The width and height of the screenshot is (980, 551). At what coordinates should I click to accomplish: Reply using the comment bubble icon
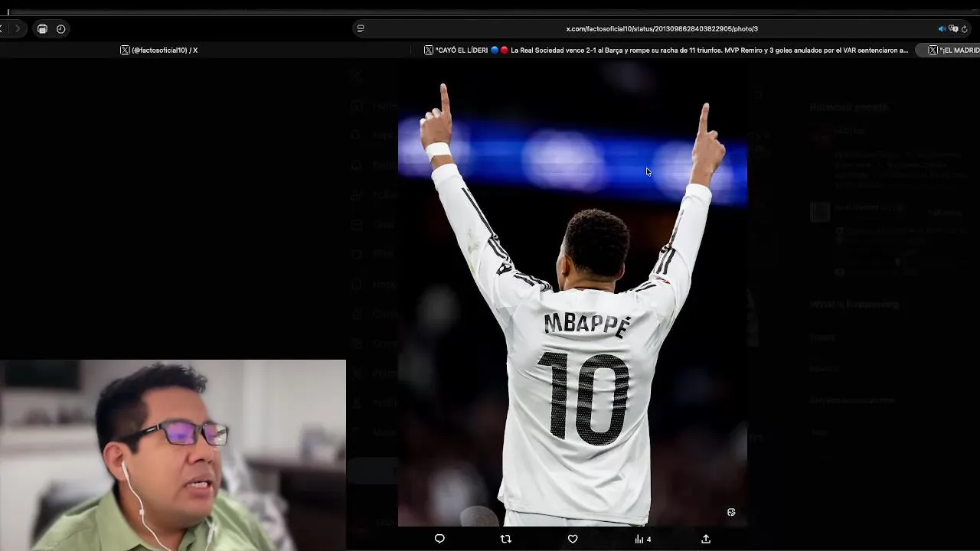439,539
